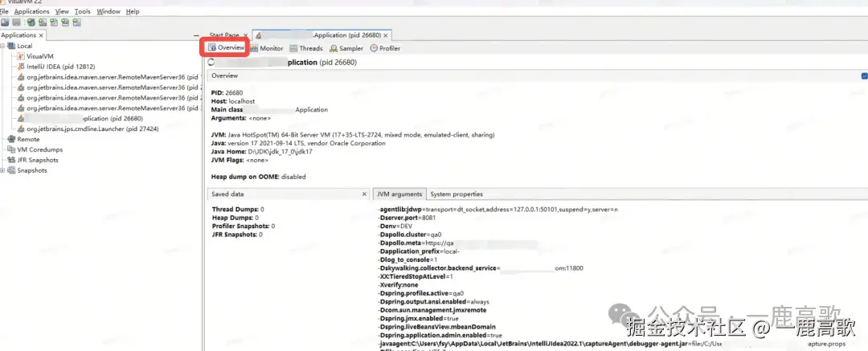The height and width of the screenshot is (351, 868).
Task: Click the -XX:TieredStopAtLevel=1 argument
Action: 416,276
